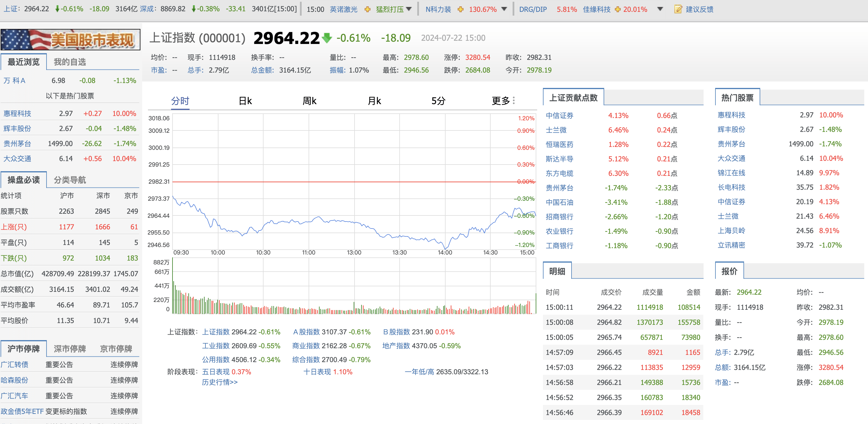Viewport: 868px width, 424px height.
Task: Expand dropdown after 猛烈打压
Action: tap(409, 9)
